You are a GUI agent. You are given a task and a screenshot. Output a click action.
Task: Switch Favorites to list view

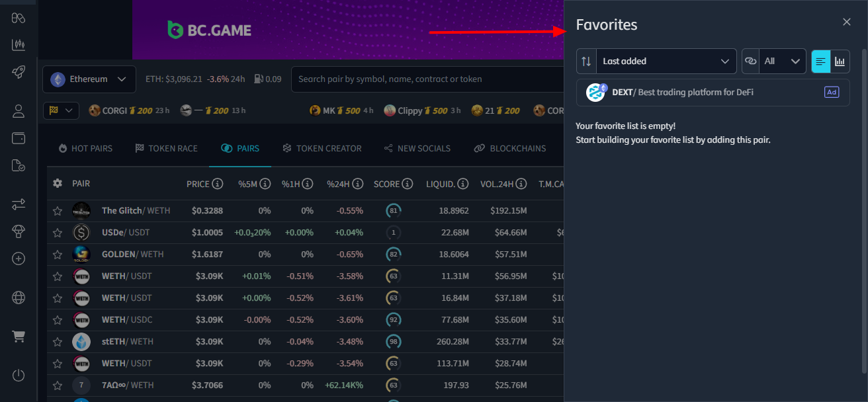820,61
